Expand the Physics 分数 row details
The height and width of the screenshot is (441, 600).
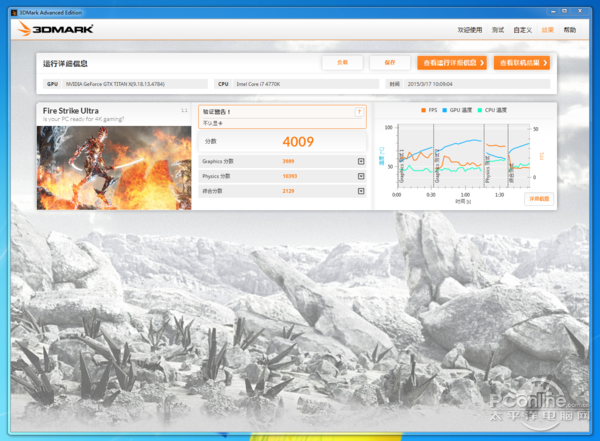tap(361, 176)
